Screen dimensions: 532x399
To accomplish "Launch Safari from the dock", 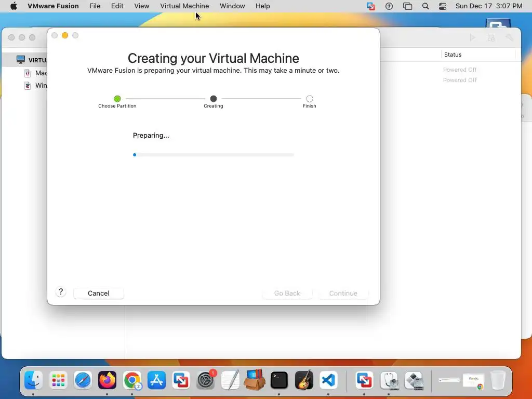I will point(83,380).
